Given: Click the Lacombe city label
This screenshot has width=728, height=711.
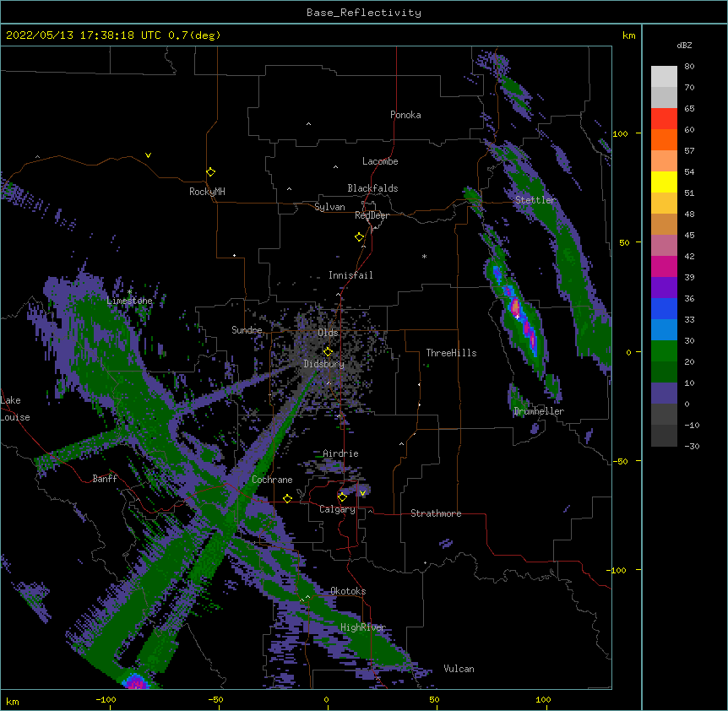Looking at the screenshot, I should coord(380,161).
